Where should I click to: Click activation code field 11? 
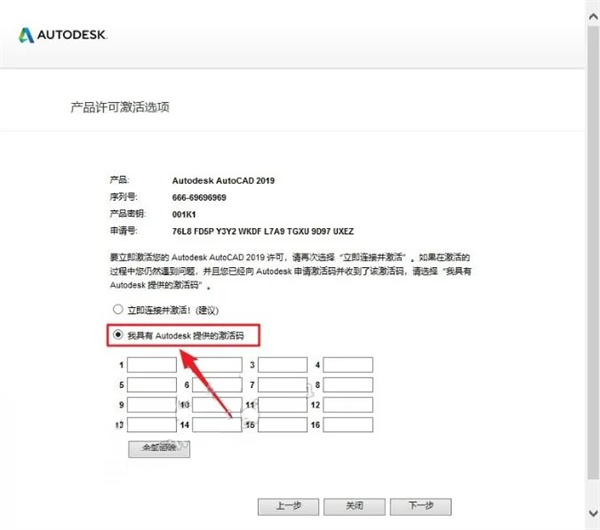tap(282, 404)
